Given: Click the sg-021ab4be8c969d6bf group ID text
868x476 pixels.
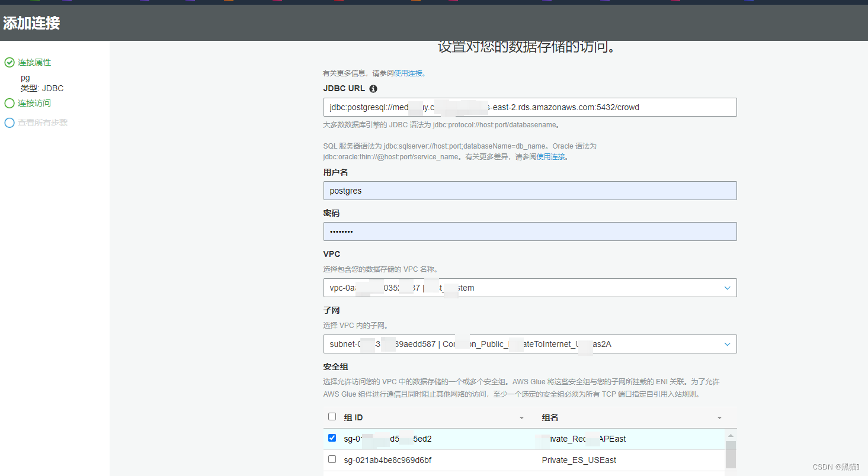Looking at the screenshot, I should 387,460.
